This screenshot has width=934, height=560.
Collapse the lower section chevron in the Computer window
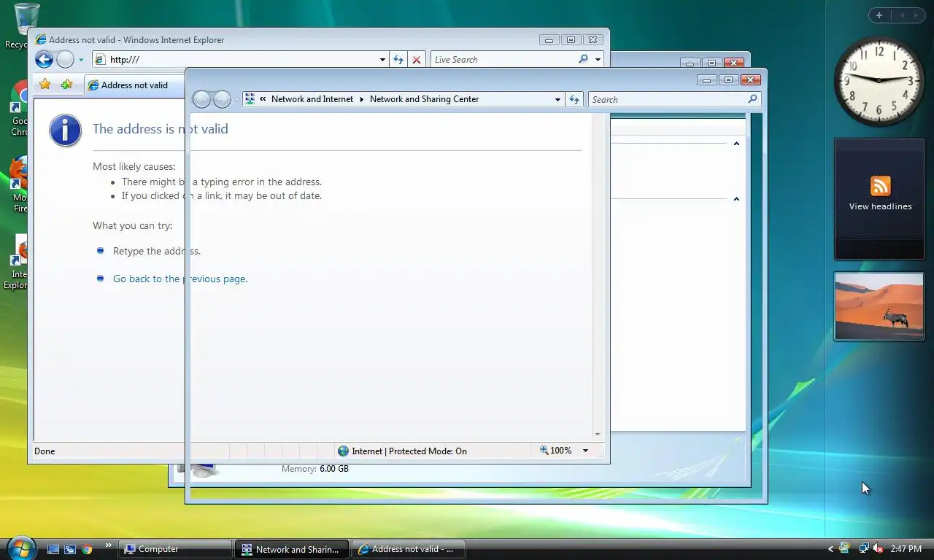point(736,199)
